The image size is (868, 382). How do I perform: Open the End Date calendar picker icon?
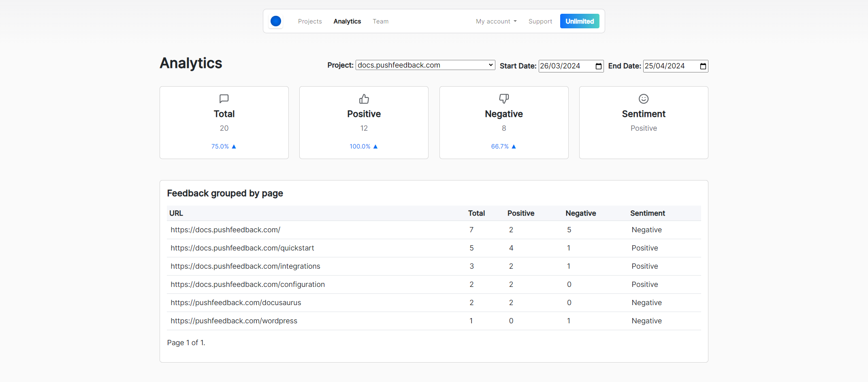pyautogui.click(x=703, y=66)
